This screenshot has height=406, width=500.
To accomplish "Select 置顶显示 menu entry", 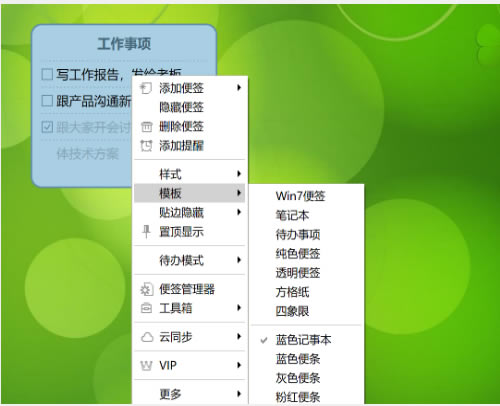I will [189, 232].
